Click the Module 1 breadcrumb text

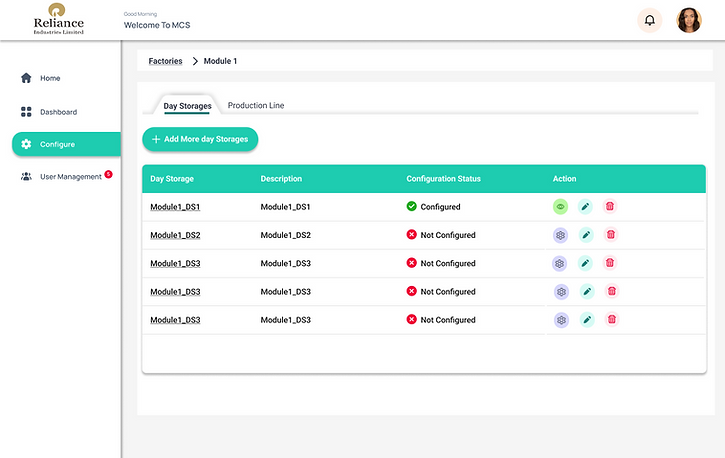pos(220,61)
